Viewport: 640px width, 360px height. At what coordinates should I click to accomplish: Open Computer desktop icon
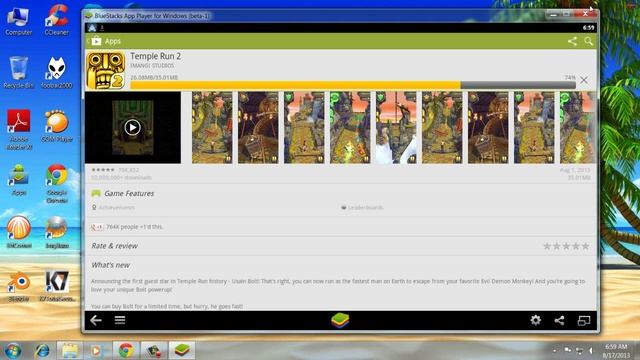coord(18,20)
